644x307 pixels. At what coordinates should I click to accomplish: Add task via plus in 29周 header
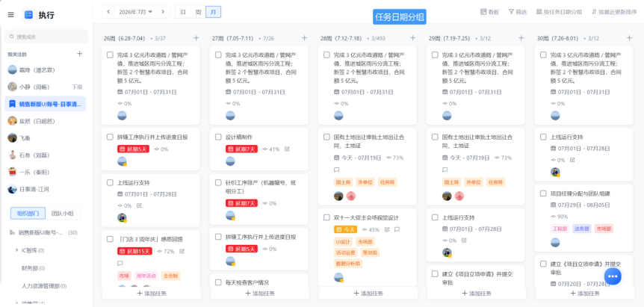(x=521, y=38)
